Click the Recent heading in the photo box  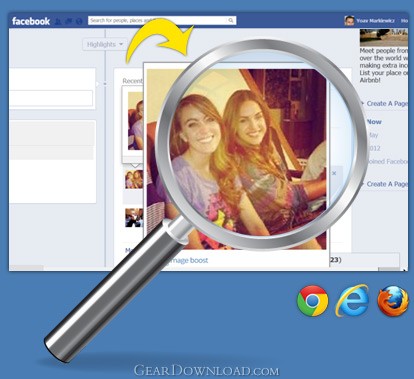tap(132, 81)
